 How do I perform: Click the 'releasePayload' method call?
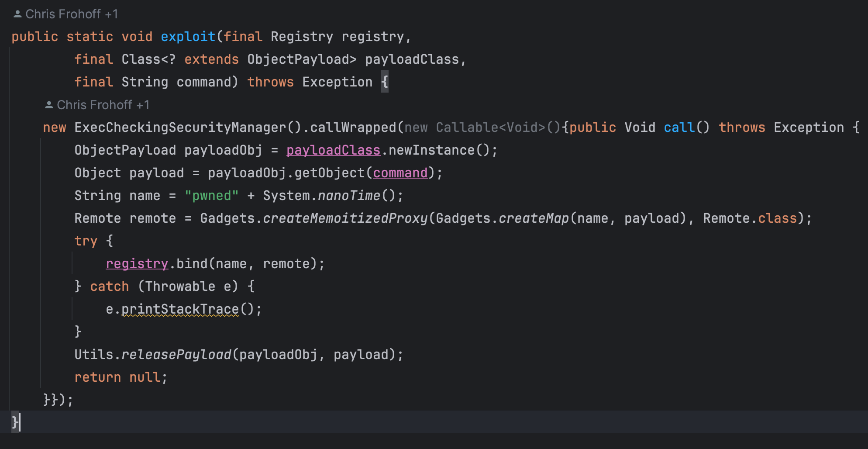click(176, 355)
